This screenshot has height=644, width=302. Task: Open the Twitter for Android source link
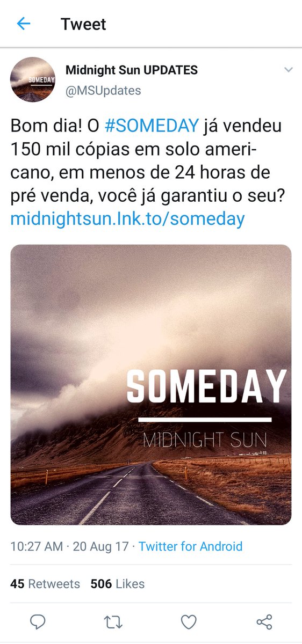[x=190, y=546]
